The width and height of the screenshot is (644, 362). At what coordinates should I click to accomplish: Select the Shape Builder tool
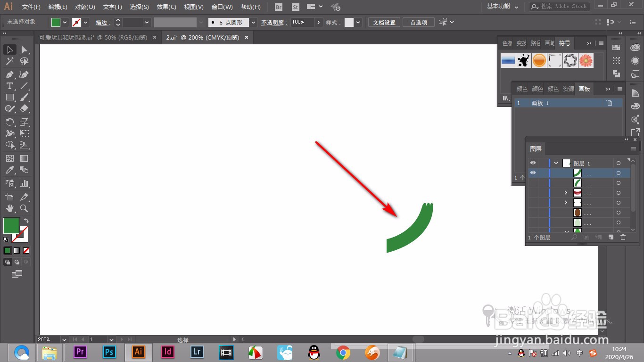pos(9,145)
